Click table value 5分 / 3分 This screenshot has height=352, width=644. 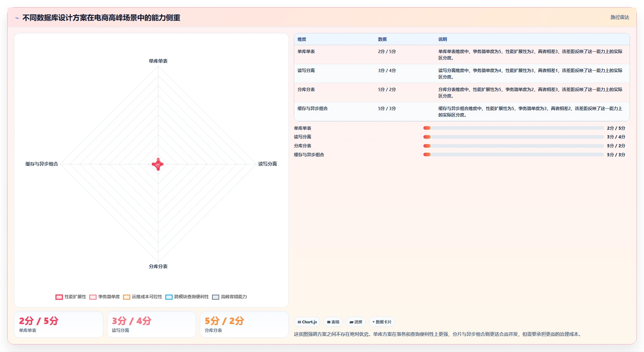[387, 109]
